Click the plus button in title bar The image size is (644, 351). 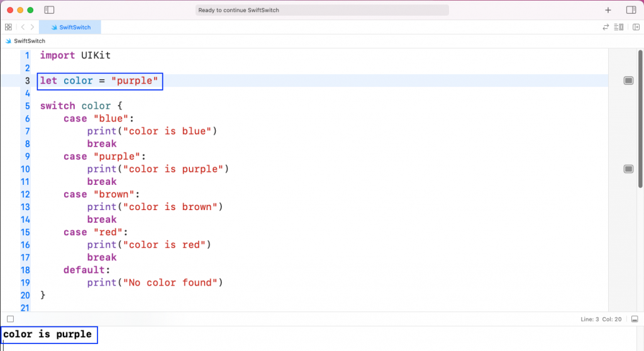click(x=608, y=10)
